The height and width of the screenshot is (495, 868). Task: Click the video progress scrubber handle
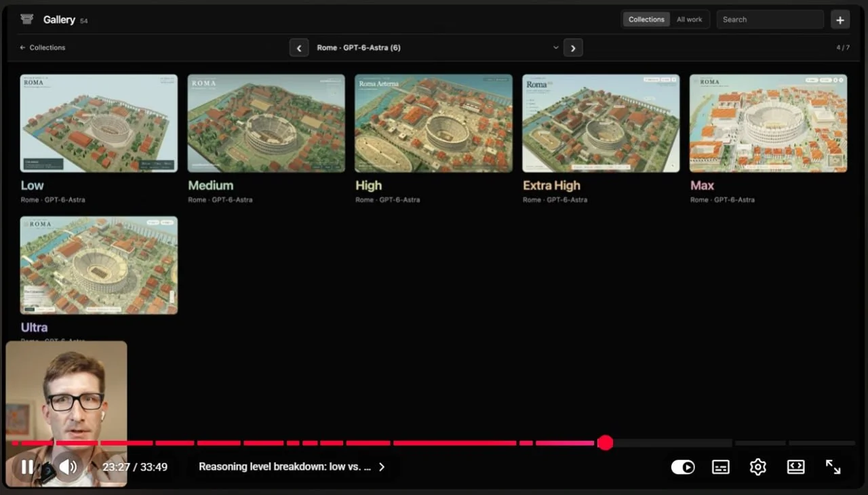coord(606,443)
